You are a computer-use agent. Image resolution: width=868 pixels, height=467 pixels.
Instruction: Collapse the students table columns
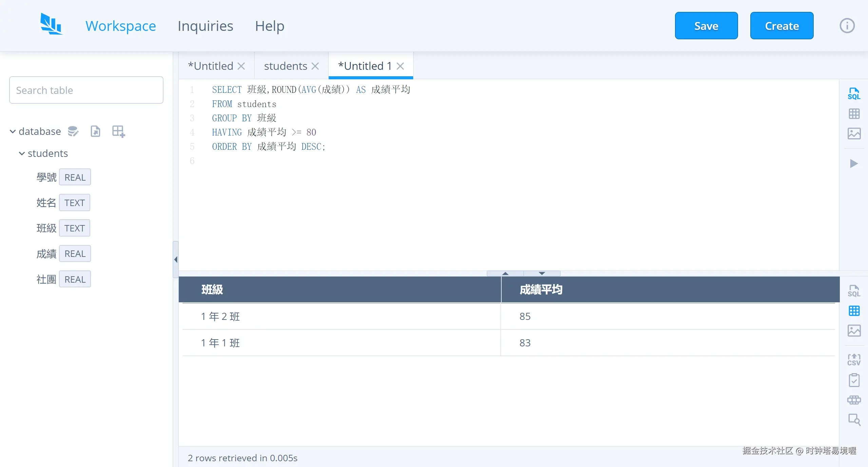(x=22, y=154)
